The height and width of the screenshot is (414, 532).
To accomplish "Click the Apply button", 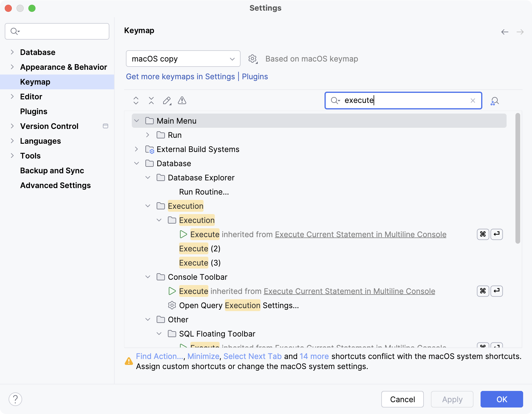I will (x=452, y=399).
